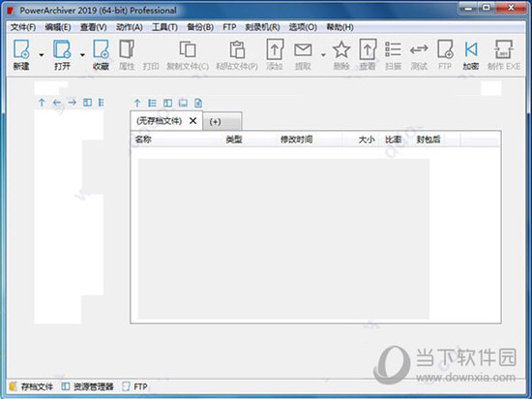The height and width of the screenshot is (399, 532).
Task: Switch to 资源管理器 in status bar
Action: [87, 386]
